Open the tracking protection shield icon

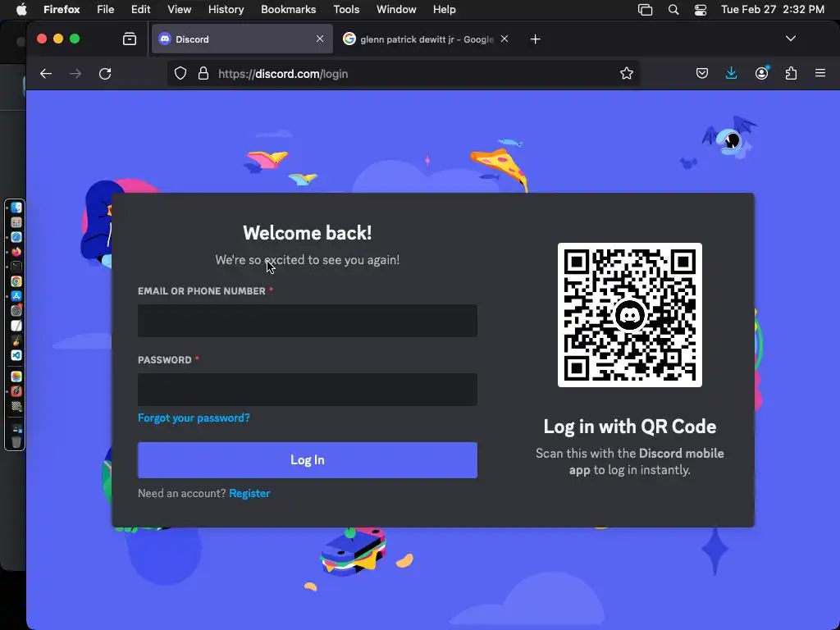(x=180, y=73)
